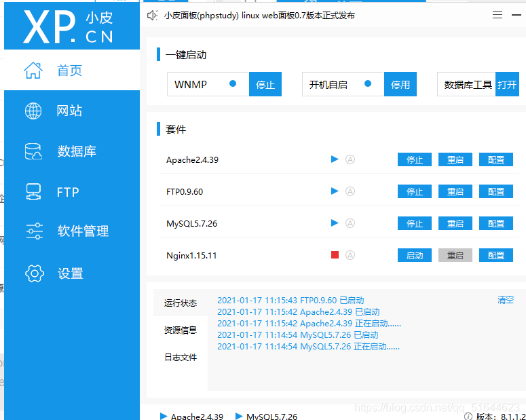Viewport: 526px width, 420px height.
Task: Start Nginx1.15.11 with 启动
Action: (x=415, y=255)
